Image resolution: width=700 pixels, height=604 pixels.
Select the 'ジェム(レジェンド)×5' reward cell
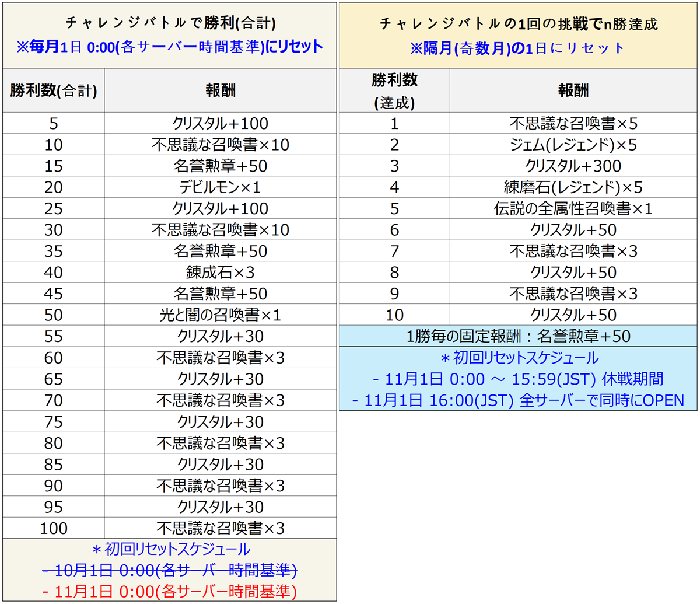coord(573,145)
